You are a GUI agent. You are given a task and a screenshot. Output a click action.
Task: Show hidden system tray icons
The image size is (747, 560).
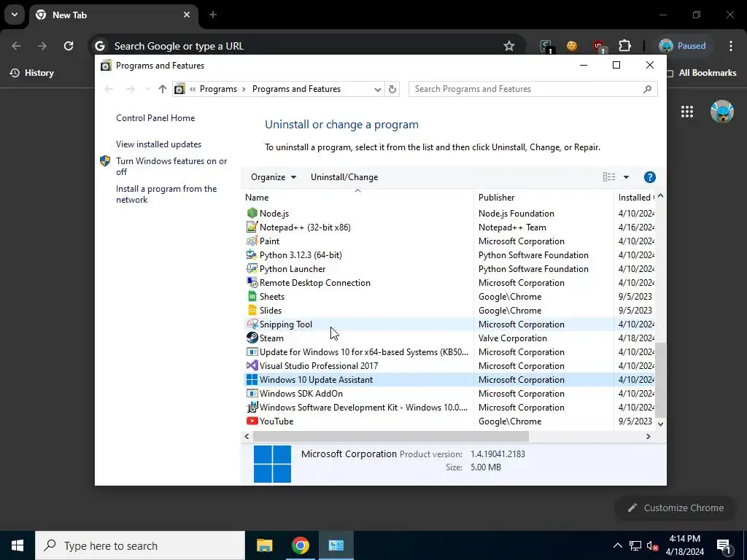[617, 545]
